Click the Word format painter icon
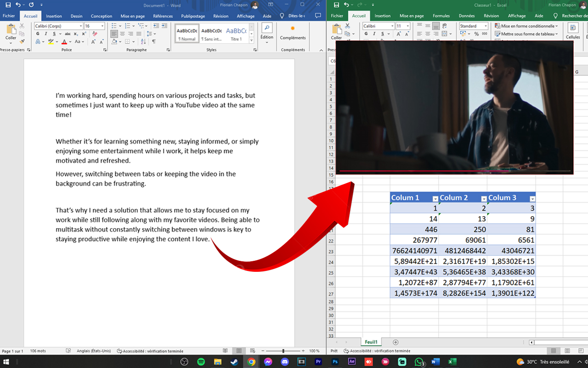Screen dimensions: 588x368 tap(22, 42)
